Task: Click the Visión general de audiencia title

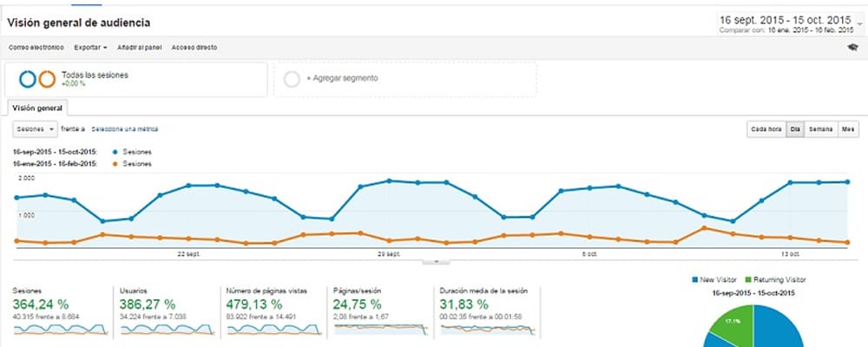Action: [x=79, y=23]
